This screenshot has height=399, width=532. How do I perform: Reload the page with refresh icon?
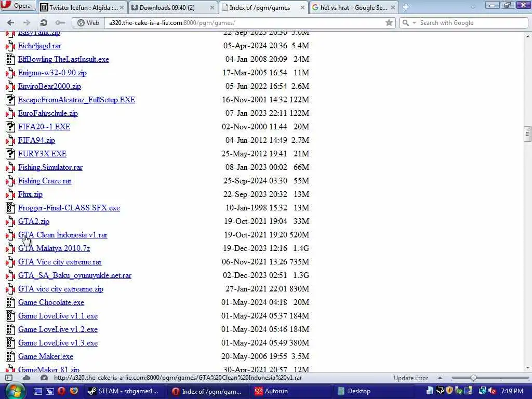tap(44, 23)
